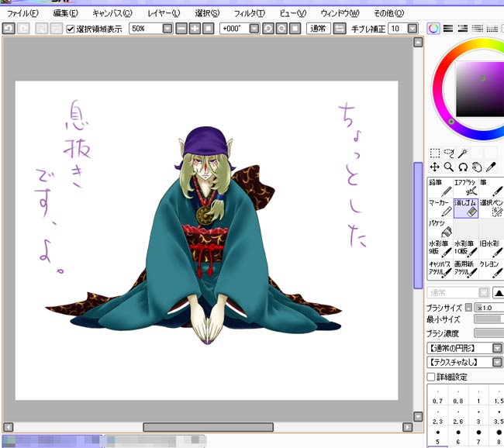504x448 pixels.
Task: Select the Zoom magnifier tool
Action: click(x=449, y=167)
